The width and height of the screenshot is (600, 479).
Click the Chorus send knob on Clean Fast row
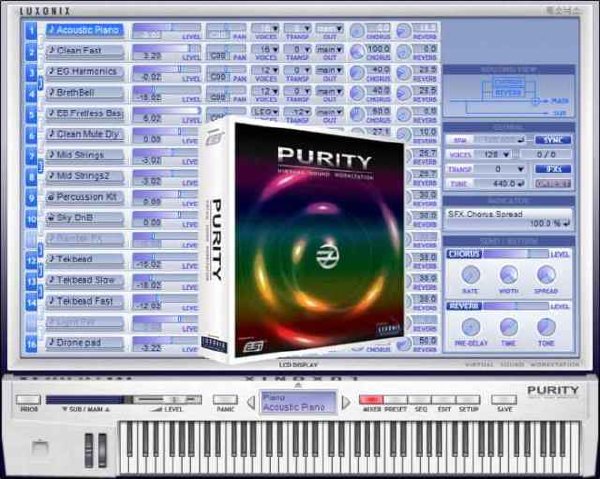tap(357, 51)
